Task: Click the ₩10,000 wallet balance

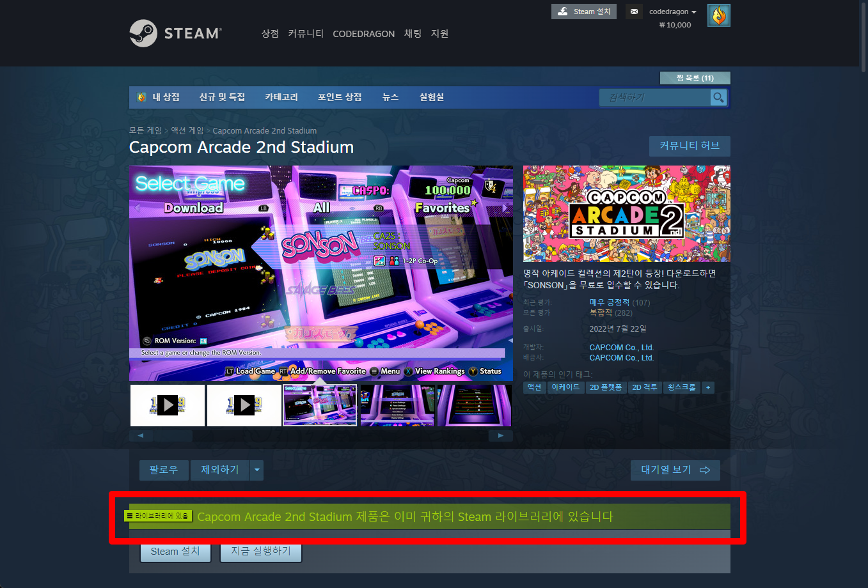Action: [x=675, y=25]
